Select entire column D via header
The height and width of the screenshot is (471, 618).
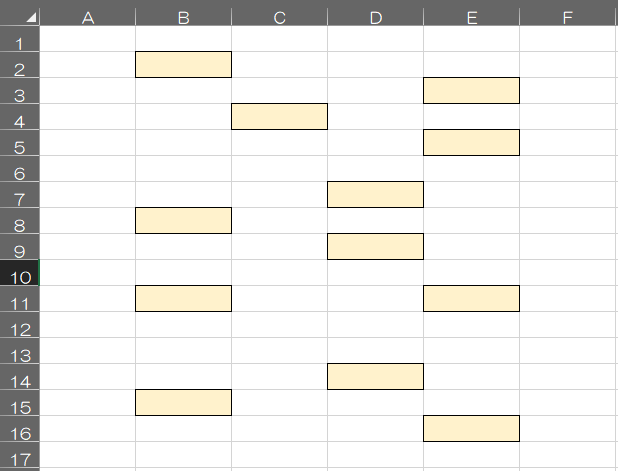[x=375, y=18]
